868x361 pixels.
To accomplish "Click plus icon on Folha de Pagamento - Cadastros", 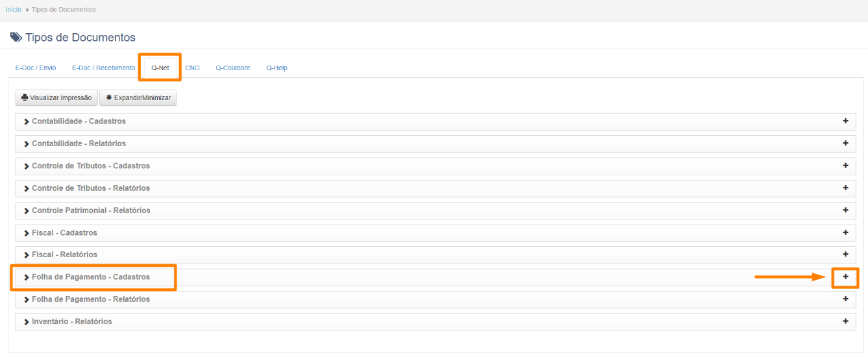I will (x=845, y=277).
